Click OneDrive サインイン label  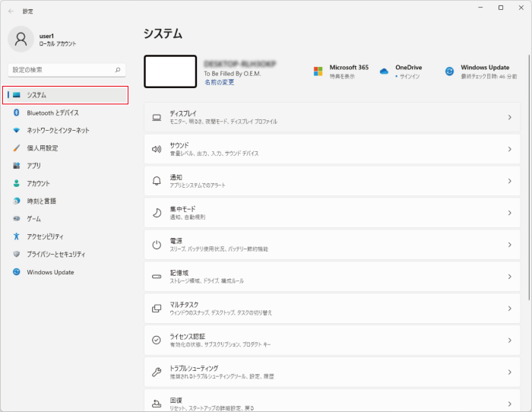(x=409, y=76)
